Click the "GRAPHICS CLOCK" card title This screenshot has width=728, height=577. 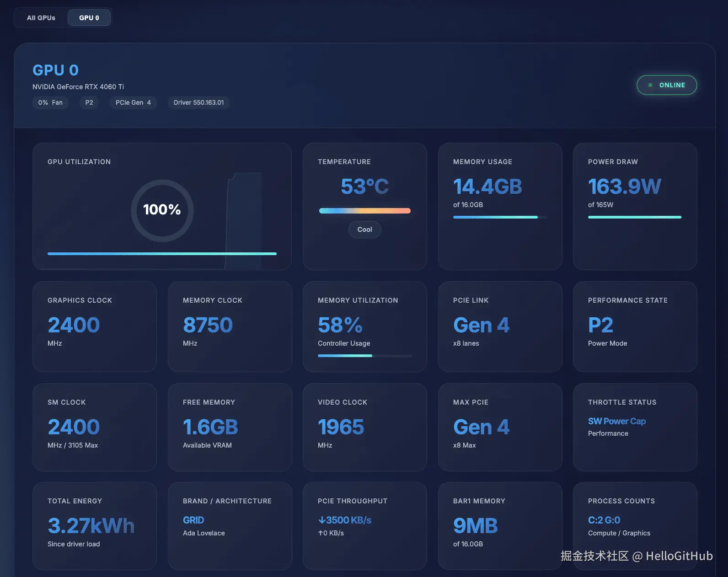[x=80, y=300]
